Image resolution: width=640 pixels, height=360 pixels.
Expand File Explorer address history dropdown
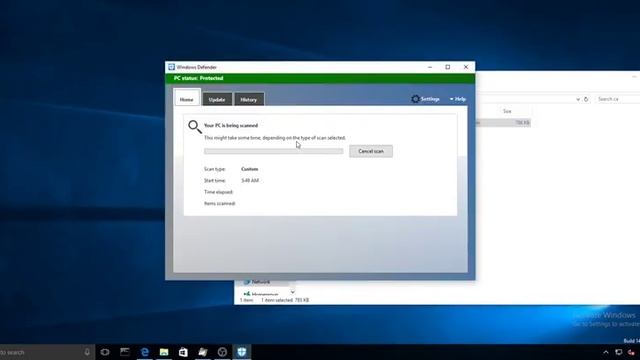(x=578, y=99)
